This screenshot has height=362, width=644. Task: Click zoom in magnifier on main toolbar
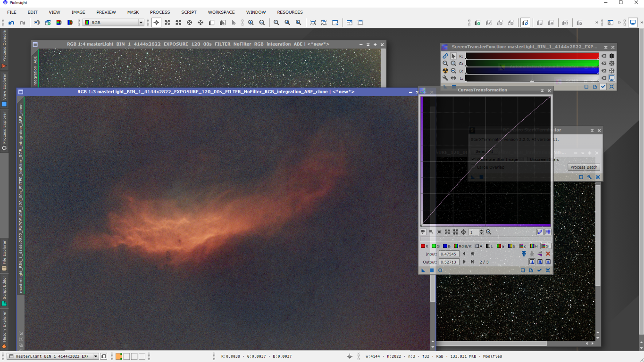251,23
